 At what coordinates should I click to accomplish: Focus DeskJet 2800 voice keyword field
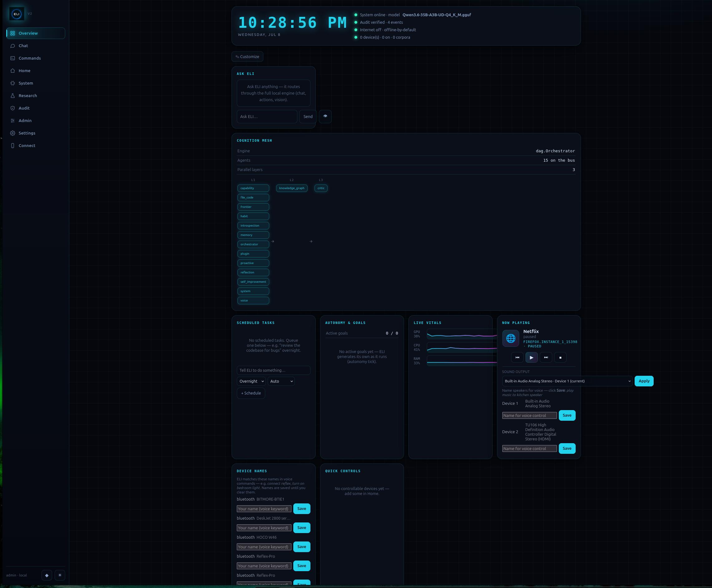(264, 528)
